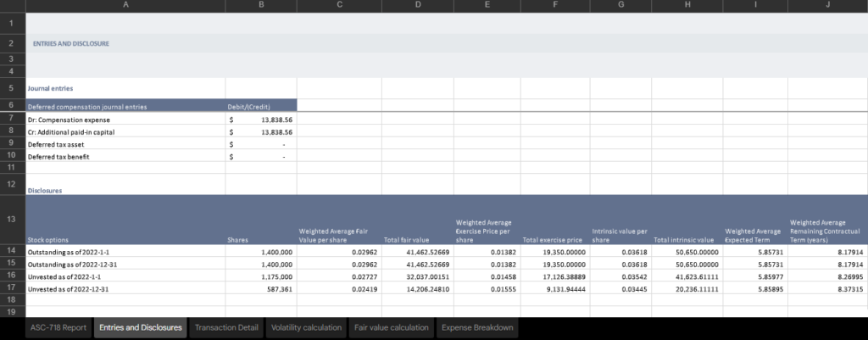Select the Unvested as of 2022-12-31 cell
This screenshot has width=868, height=340.
pyautogui.click(x=125, y=288)
